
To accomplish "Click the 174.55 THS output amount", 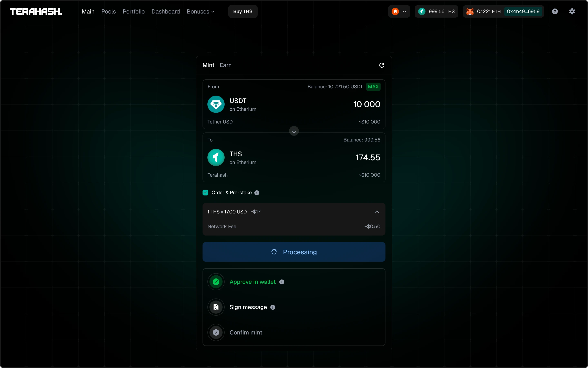I will 368,157.
